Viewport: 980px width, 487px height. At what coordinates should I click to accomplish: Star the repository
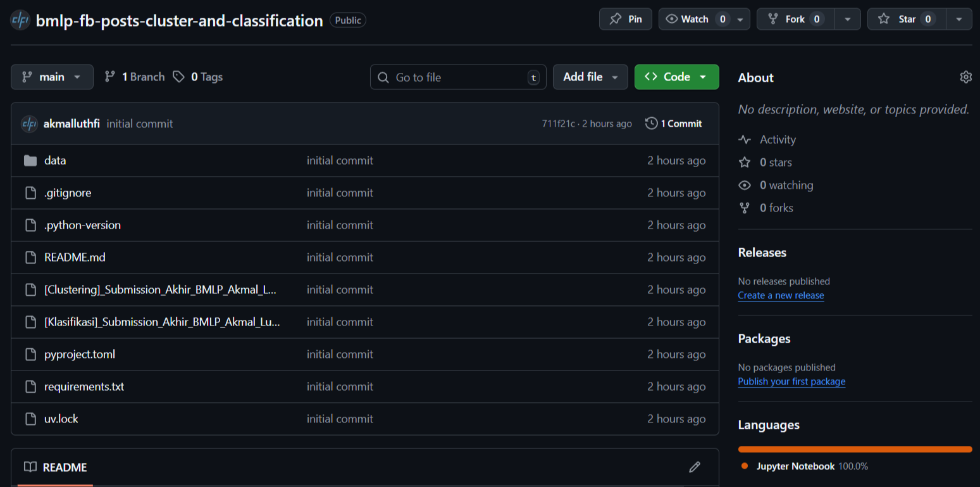(906, 18)
